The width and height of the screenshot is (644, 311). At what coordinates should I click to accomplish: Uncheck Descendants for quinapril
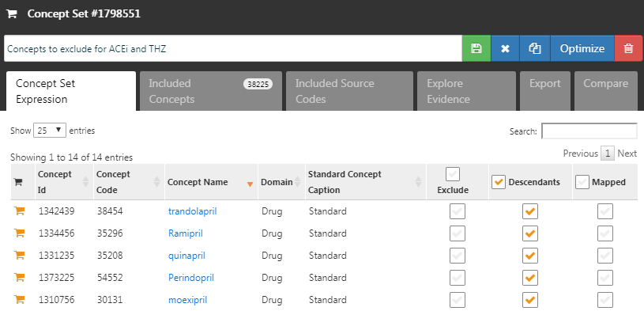click(530, 256)
